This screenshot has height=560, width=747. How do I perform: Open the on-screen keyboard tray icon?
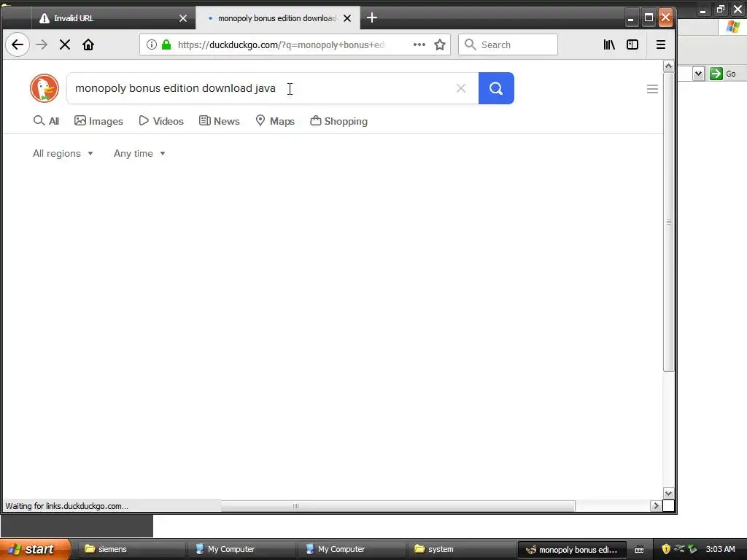639,550
